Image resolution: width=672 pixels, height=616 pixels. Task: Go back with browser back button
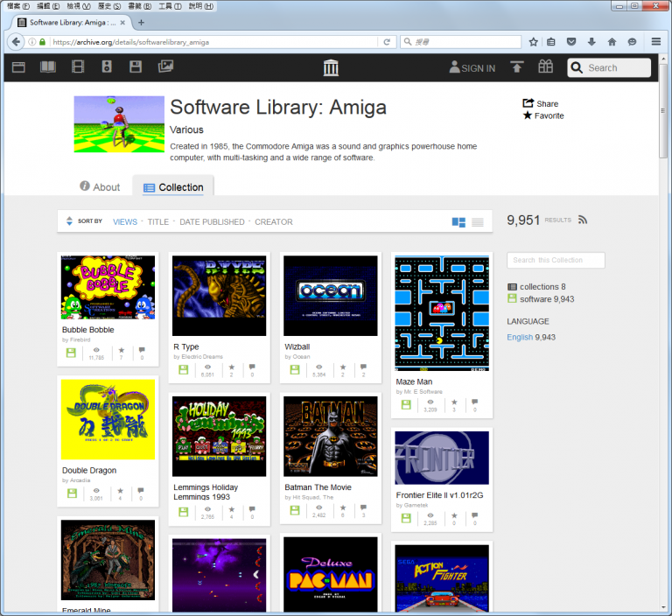[16, 42]
